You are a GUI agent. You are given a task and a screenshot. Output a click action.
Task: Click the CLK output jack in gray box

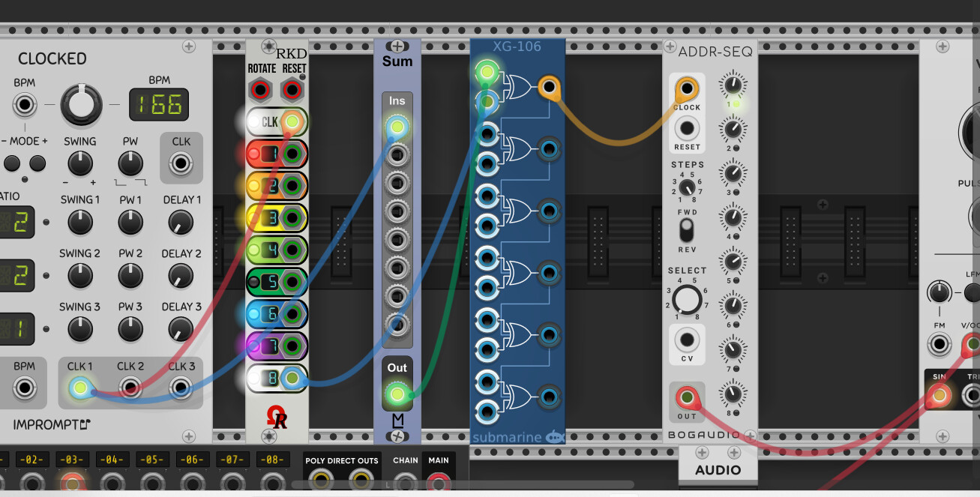(x=181, y=163)
